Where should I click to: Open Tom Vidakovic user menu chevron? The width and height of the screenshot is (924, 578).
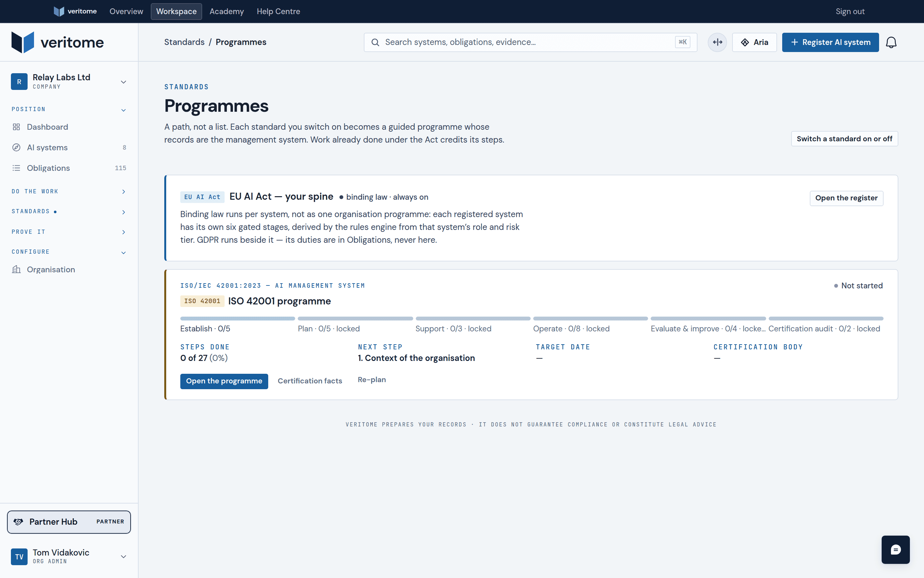tap(123, 556)
